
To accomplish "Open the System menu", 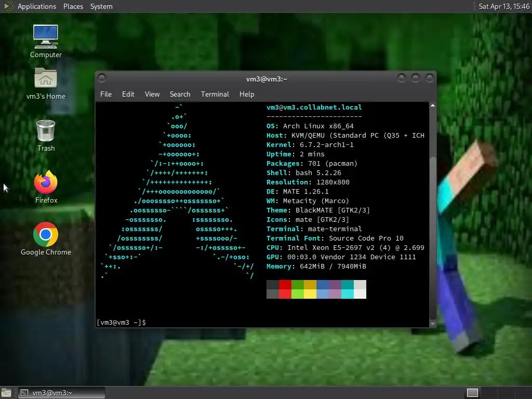I will pos(101,6).
